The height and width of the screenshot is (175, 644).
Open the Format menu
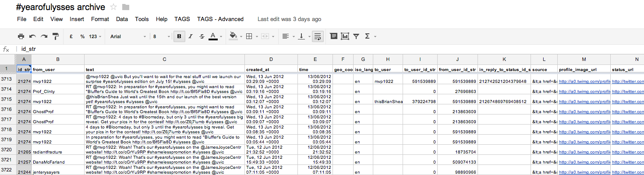coord(100,19)
